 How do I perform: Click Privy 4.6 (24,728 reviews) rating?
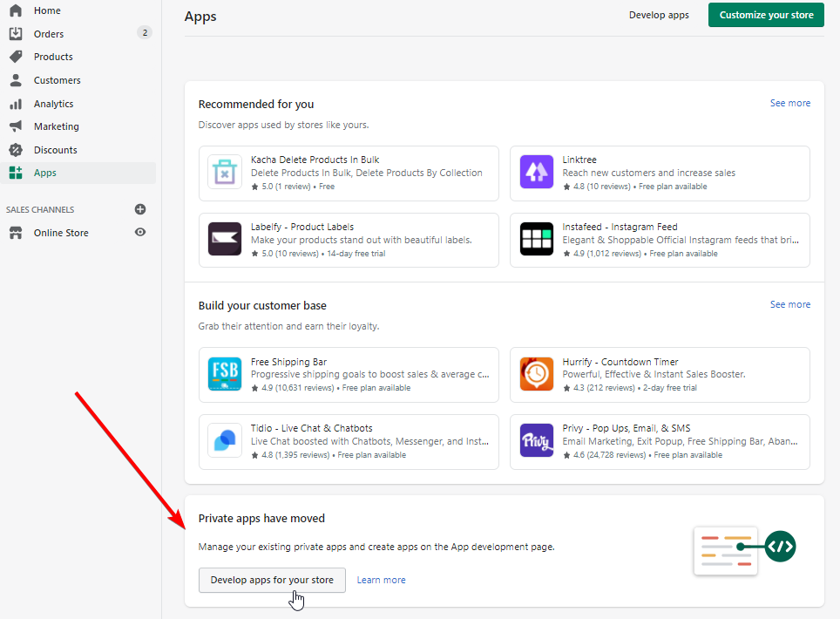click(604, 455)
